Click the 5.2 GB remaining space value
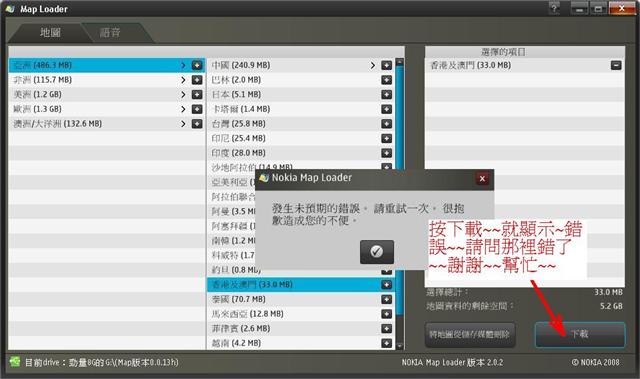 point(611,306)
